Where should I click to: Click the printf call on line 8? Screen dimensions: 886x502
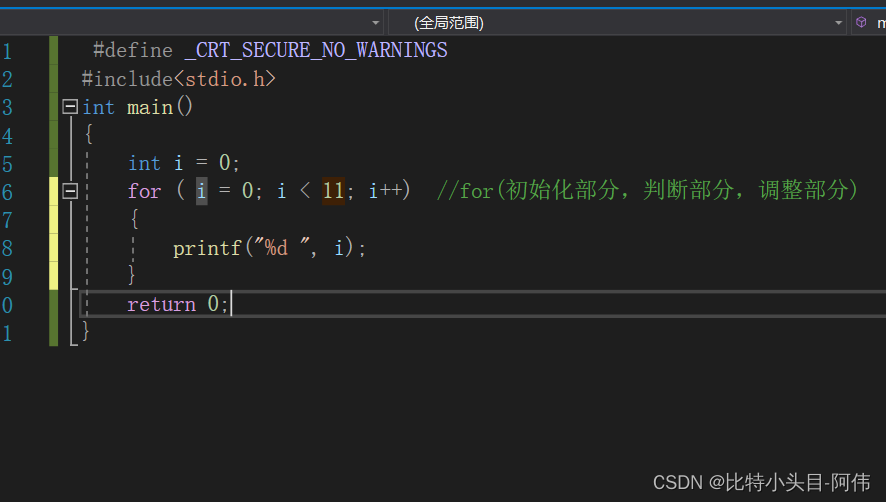[x=270, y=248]
